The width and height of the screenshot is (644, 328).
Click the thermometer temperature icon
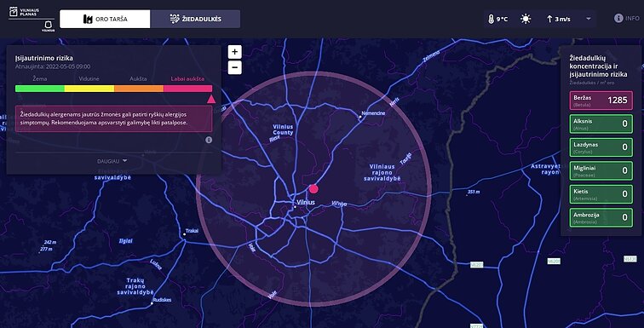[x=491, y=19]
